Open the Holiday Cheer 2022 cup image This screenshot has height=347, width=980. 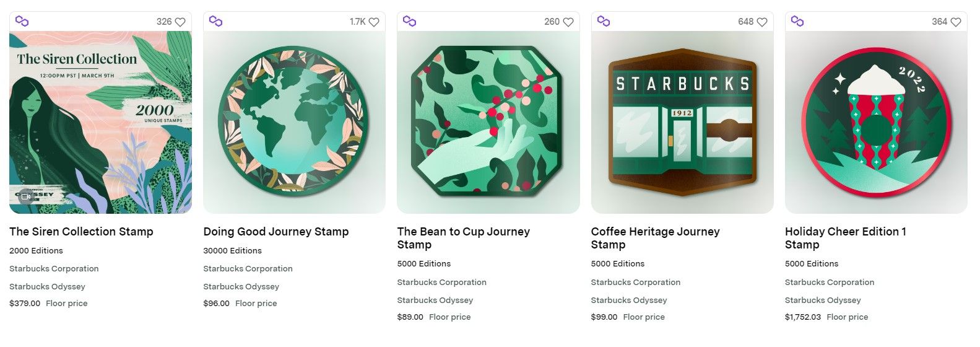(876, 122)
